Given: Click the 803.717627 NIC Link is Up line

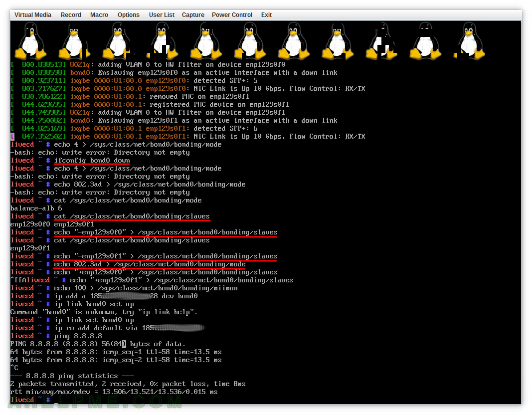Looking at the screenshot, I should (188, 89).
